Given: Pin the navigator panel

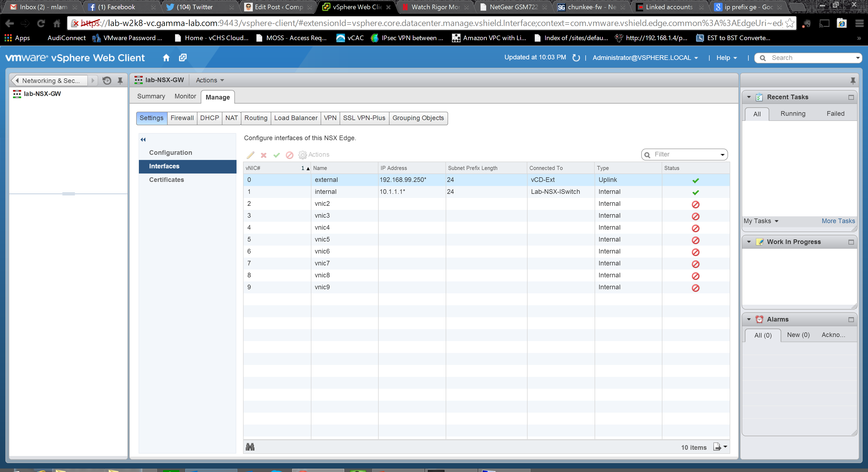Looking at the screenshot, I should pos(120,81).
